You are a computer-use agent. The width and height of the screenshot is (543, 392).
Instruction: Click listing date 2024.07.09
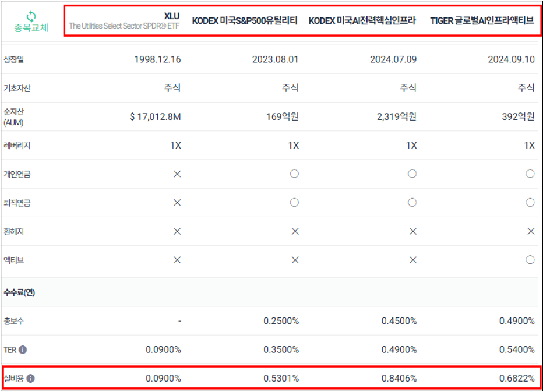click(393, 59)
